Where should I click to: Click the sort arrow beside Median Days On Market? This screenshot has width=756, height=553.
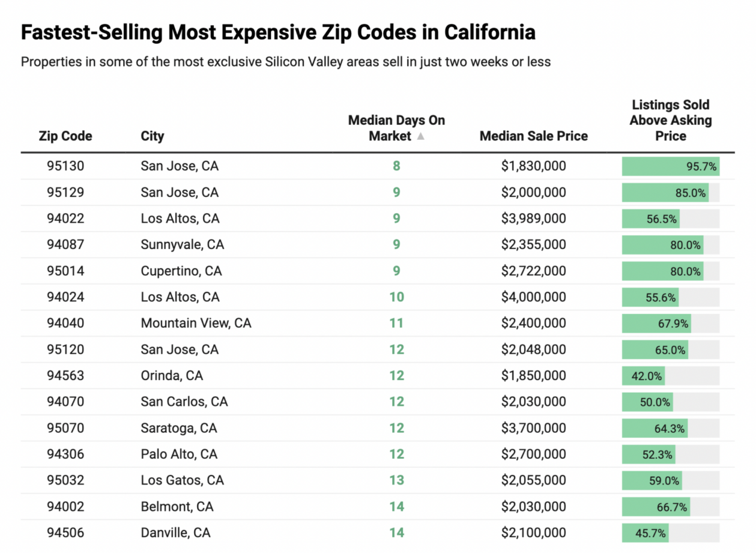click(x=421, y=136)
